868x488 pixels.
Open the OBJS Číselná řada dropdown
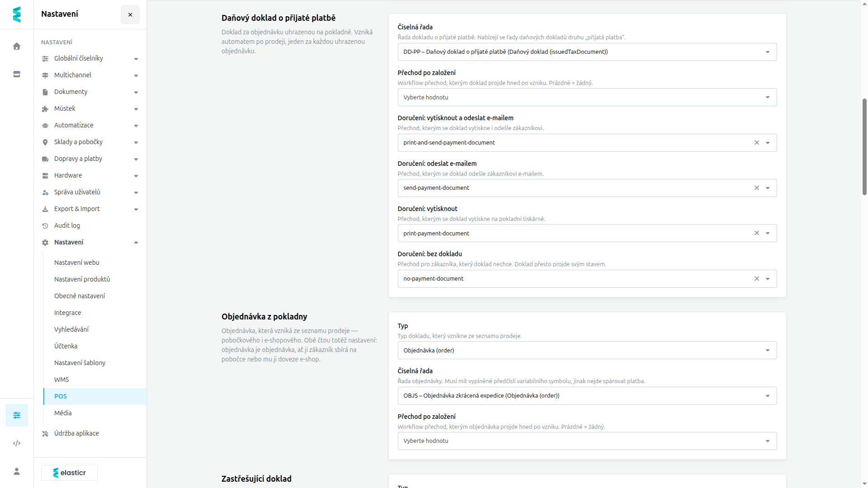pos(587,396)
